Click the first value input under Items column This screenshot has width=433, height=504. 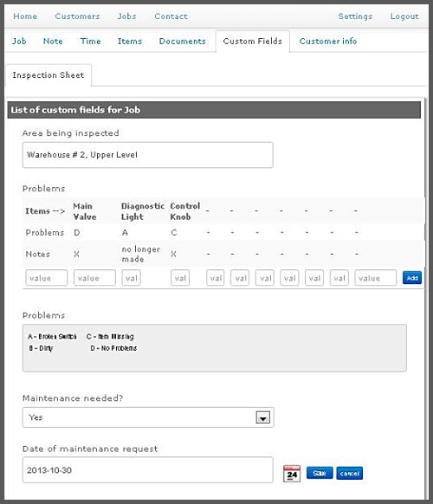(47, 278)
